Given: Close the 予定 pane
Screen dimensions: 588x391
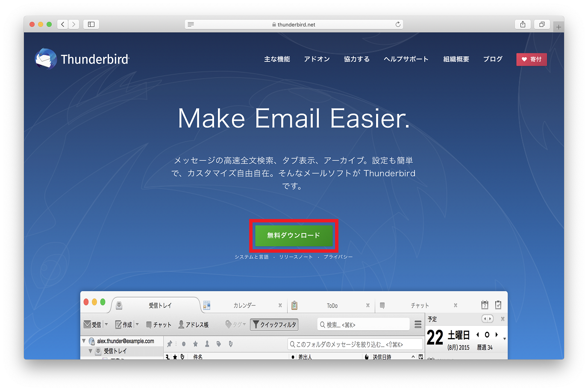Looking at the screenshot, I should pyautogui.click(x=503, y=319).
